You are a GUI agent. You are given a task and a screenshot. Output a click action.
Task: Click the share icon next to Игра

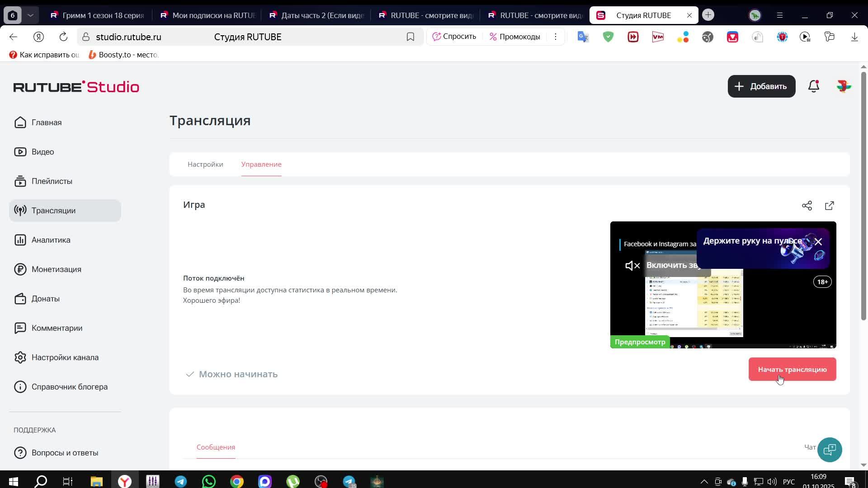[x=807, y=206]
